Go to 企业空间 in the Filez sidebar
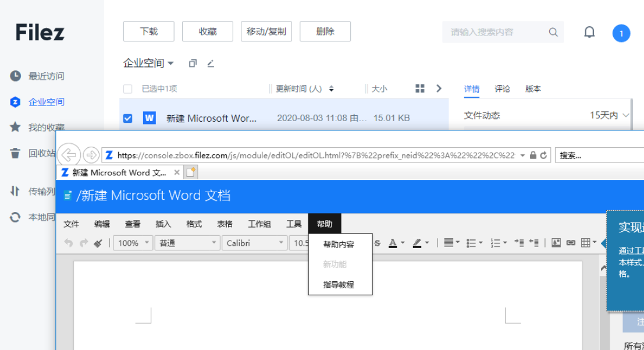Screen dimensions: 644x350 tap(37, 102)
